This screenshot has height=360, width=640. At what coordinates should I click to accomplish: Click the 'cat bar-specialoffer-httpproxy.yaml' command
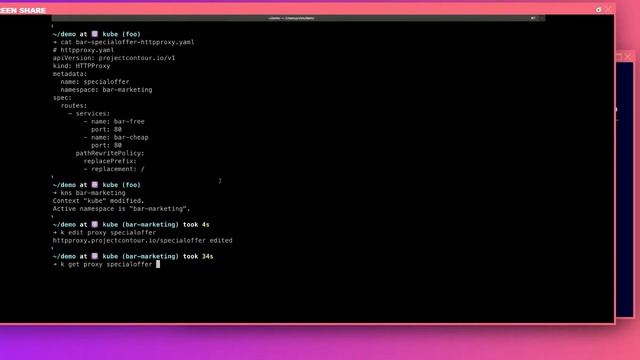coord(127,42)
